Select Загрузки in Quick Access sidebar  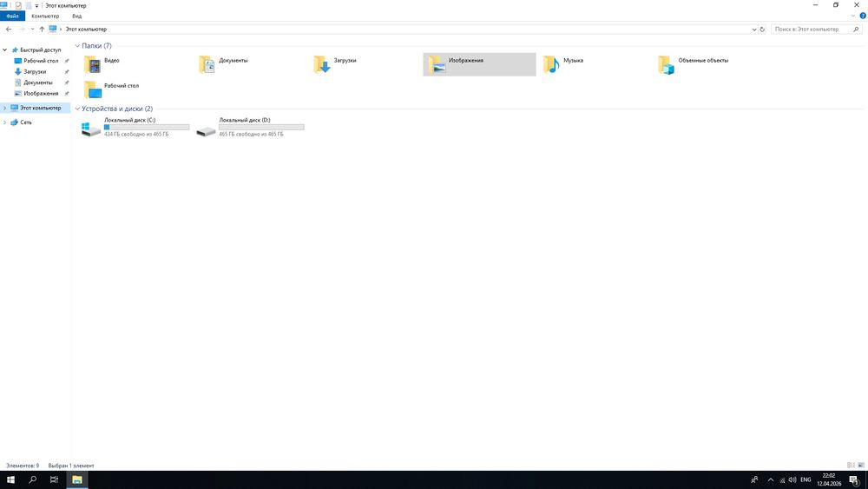click(x=35, y=71)
